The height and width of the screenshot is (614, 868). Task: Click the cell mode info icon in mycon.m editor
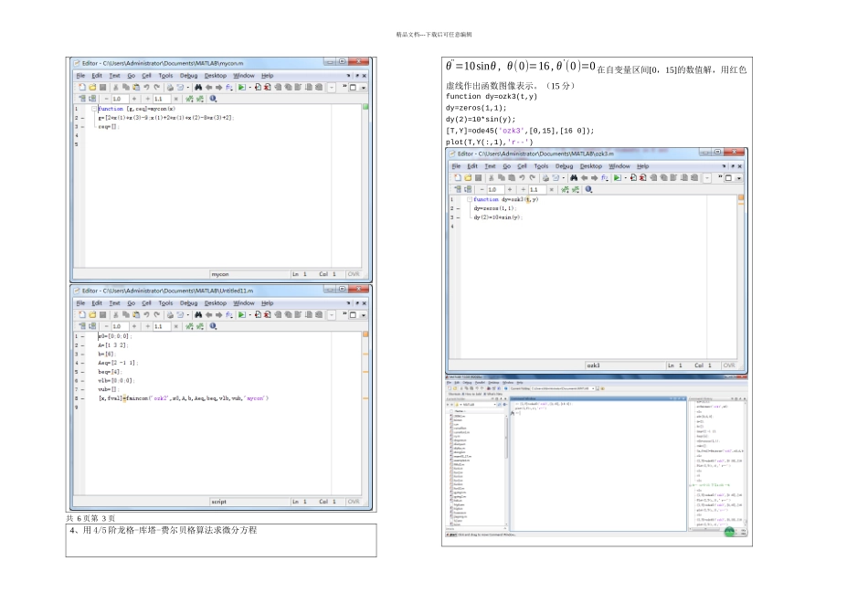click(213, 98)
